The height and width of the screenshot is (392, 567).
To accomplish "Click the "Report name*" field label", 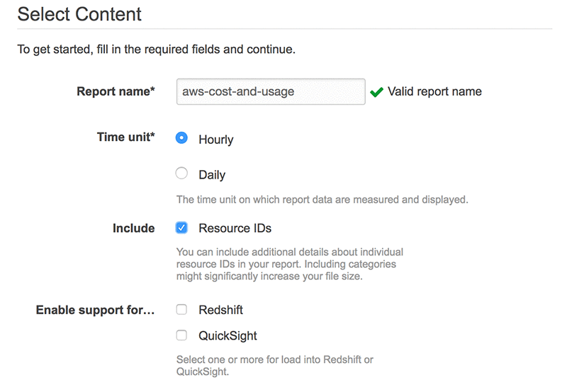I will point(116,91).
